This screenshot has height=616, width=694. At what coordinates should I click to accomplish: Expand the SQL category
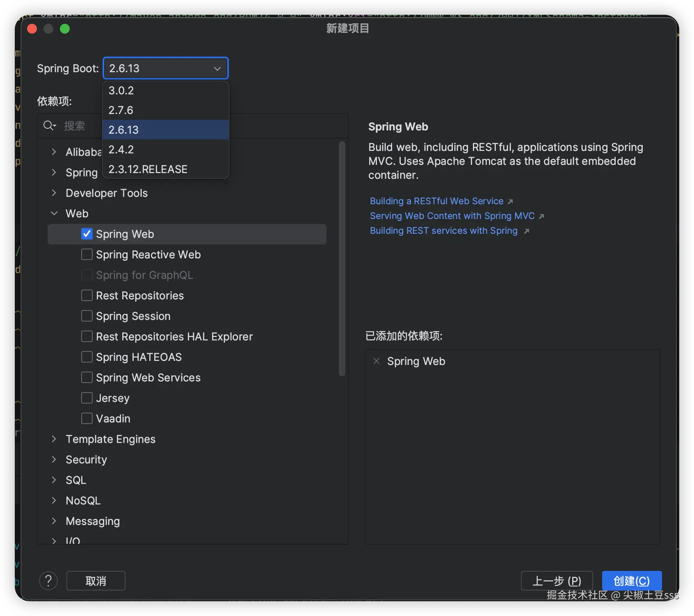[54, 480]
